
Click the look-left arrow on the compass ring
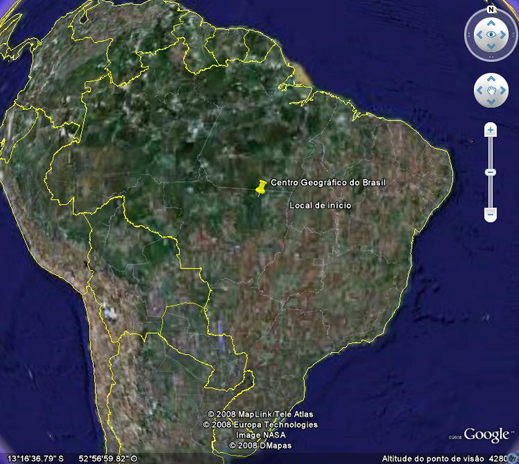click(x=479, y=35)
